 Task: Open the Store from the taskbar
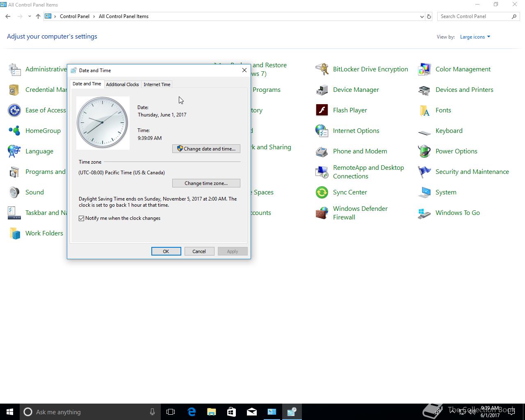(x=232, y=412)
